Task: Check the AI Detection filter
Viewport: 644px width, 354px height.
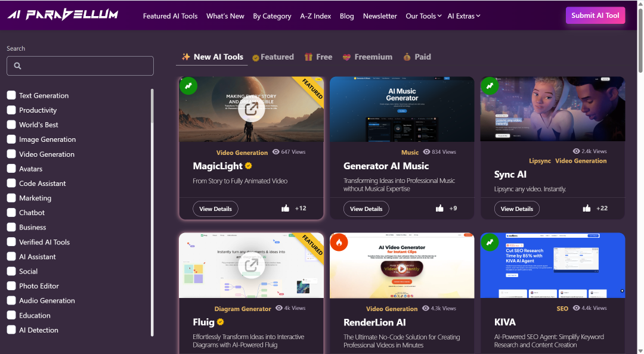Action: [11, 330]
